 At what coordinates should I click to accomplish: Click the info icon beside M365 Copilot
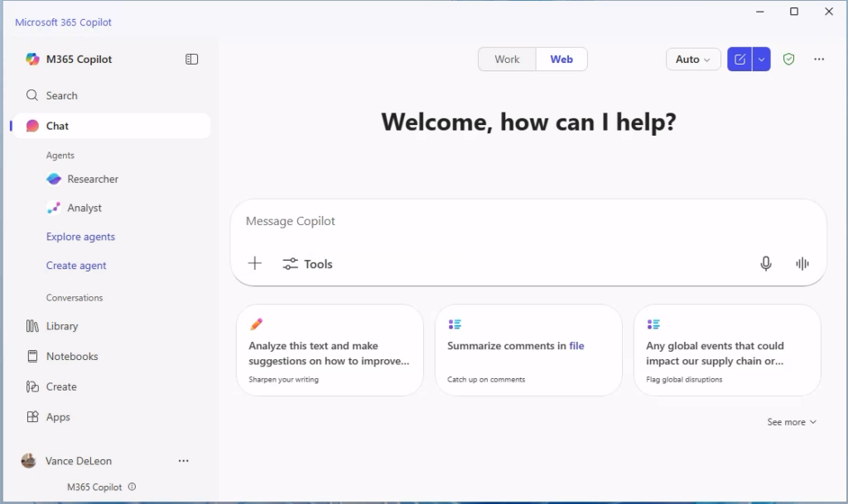(x=132, y=487)
